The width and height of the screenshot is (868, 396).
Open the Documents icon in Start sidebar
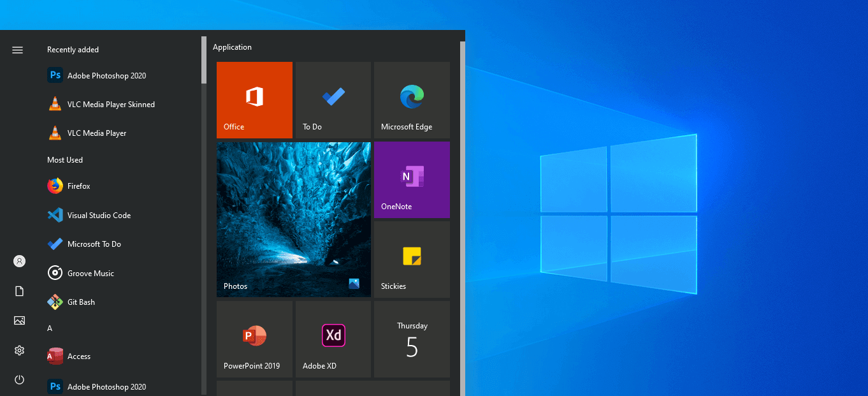pos(19,291)
